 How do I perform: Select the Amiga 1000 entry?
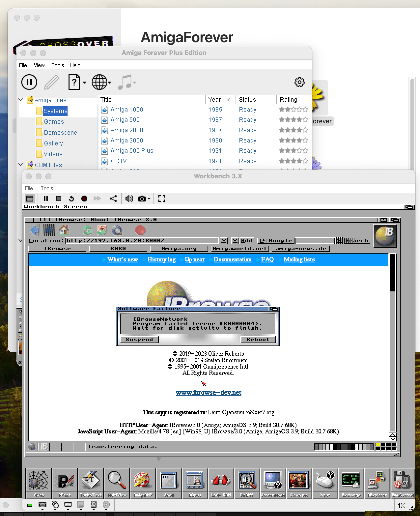click(x=127, y=109)
